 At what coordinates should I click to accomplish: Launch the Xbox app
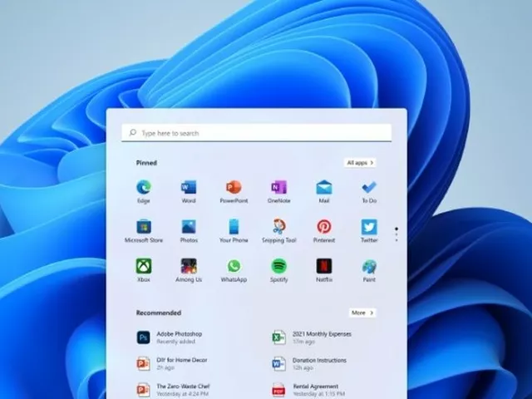(x=144, y=267)
